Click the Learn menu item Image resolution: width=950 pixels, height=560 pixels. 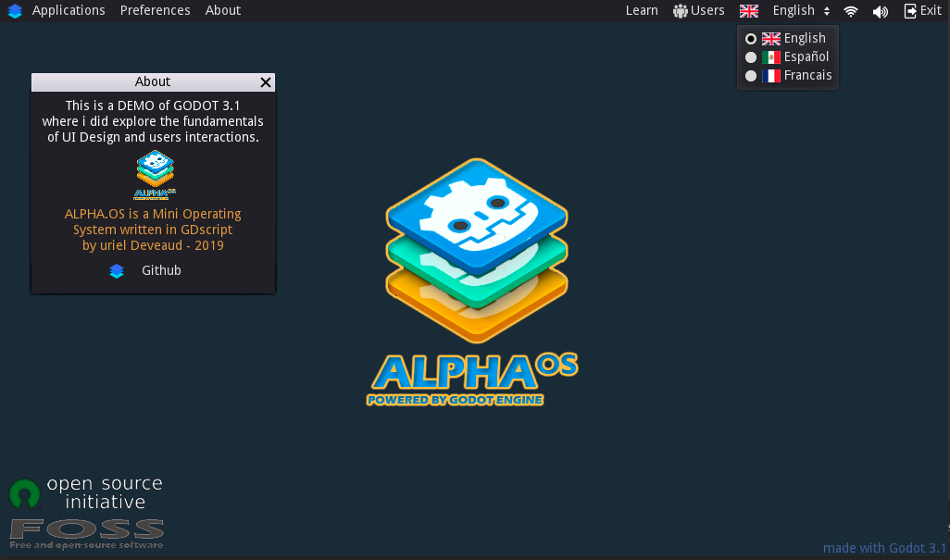[642, 10]
